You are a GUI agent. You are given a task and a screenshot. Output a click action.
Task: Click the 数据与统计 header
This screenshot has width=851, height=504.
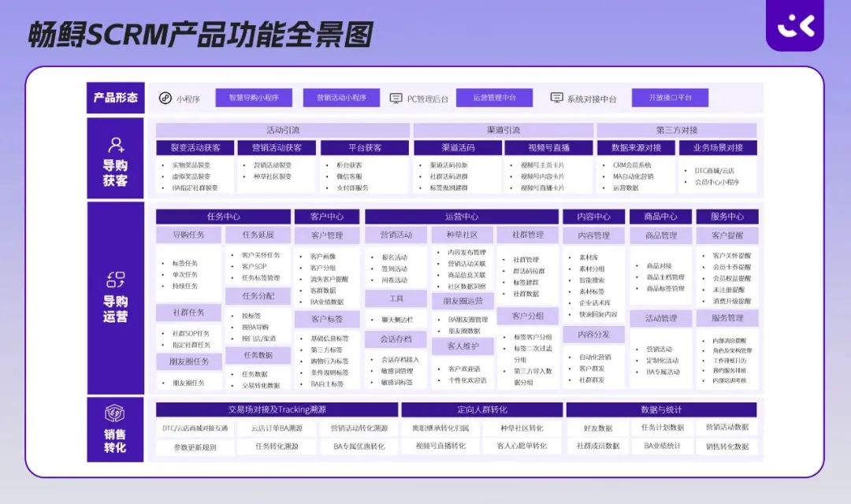click(661, 409)
